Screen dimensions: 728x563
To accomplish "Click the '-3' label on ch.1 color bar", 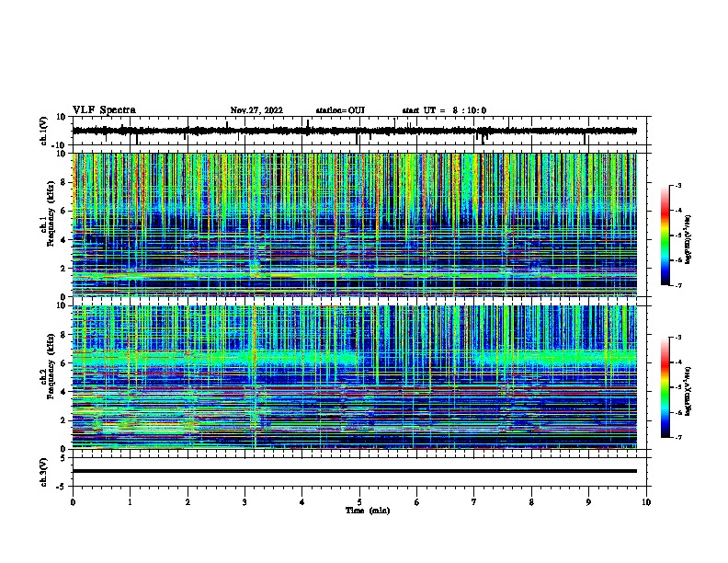I will tap(677, 185).
